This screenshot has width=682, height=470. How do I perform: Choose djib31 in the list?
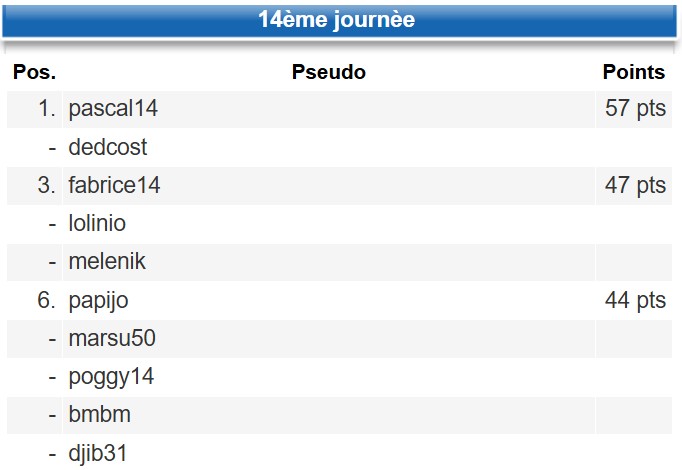pos(98,452)
